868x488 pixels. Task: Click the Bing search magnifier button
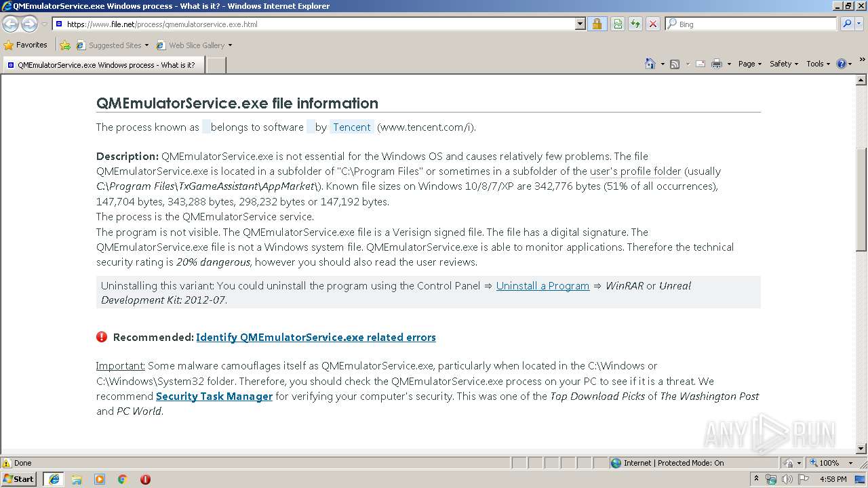coord(848,24)
